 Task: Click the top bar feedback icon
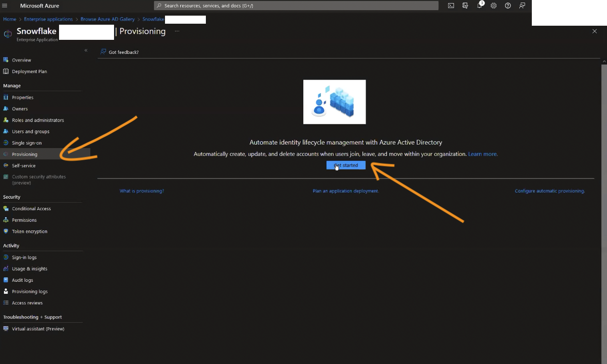click(522, 6)
